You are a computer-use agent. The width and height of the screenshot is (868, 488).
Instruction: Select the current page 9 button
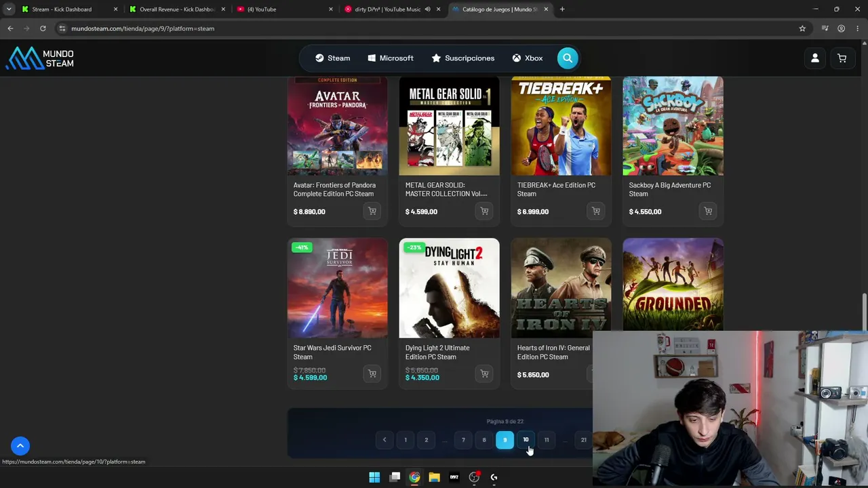tap(505, 440)
